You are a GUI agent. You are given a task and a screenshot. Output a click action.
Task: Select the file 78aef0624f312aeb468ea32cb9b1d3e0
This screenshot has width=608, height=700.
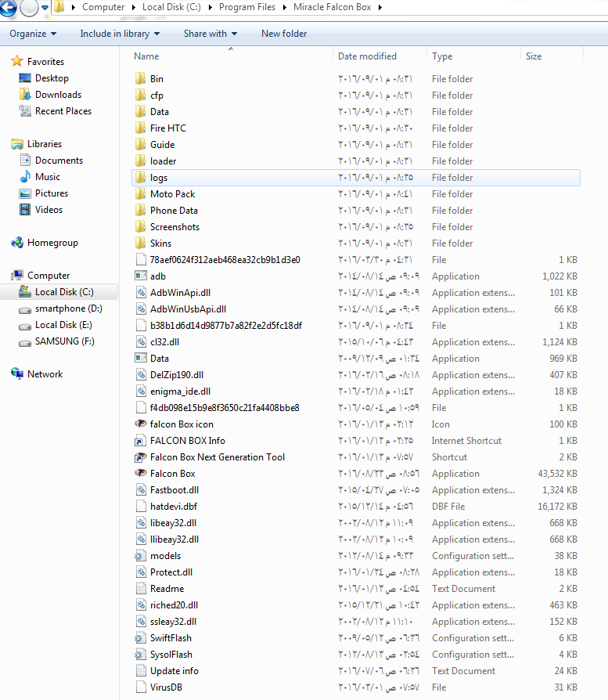click(x=225, y=260)
